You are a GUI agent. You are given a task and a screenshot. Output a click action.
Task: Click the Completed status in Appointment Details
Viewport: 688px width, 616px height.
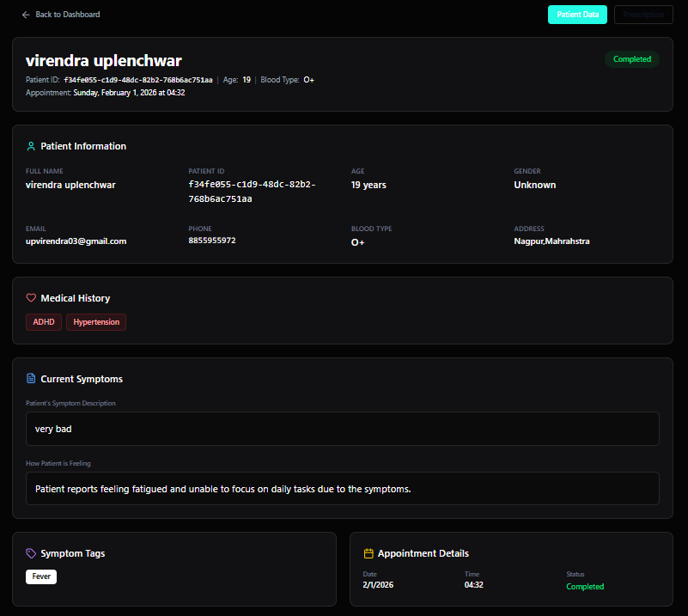click(585, 587)
